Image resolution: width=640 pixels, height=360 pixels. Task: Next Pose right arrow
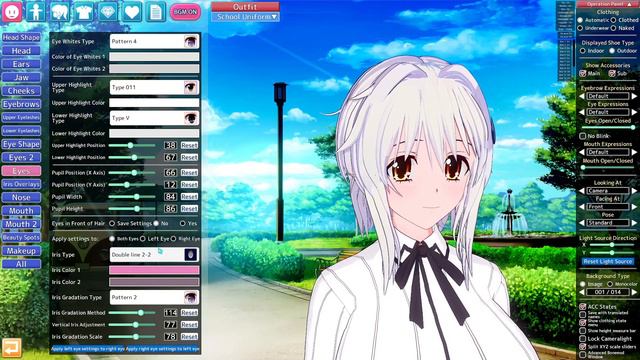634,223
